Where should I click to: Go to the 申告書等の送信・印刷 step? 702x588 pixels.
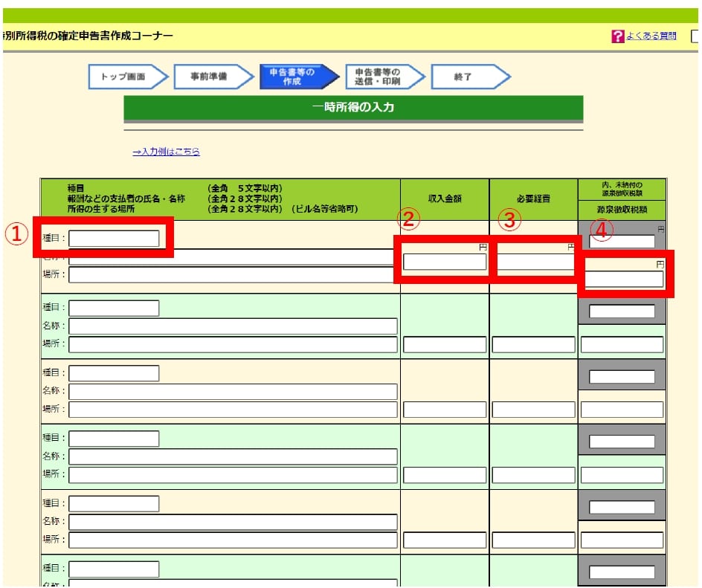[385, 77]
